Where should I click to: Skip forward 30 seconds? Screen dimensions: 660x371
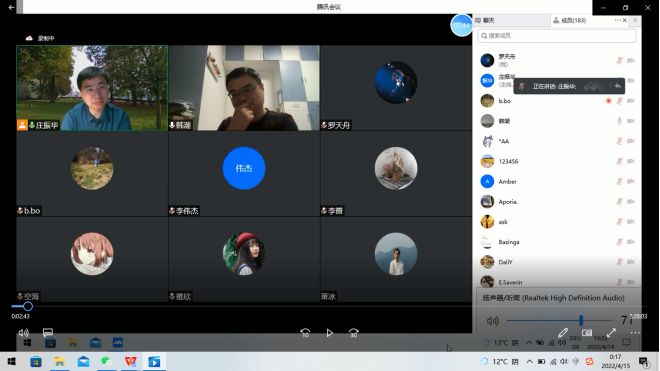pyautogui.click(x=354, y=333)
